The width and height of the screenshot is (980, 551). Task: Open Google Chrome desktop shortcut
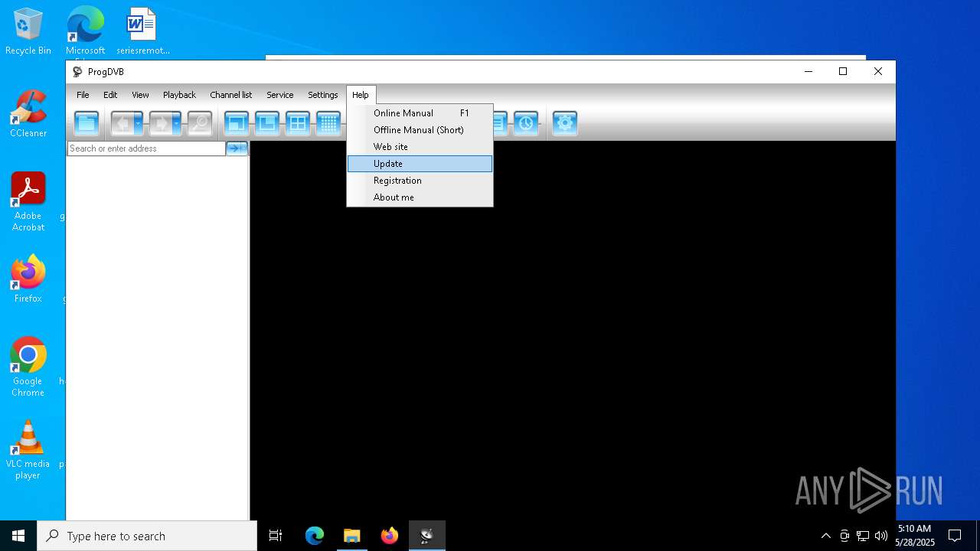click(x=28, y=367)
